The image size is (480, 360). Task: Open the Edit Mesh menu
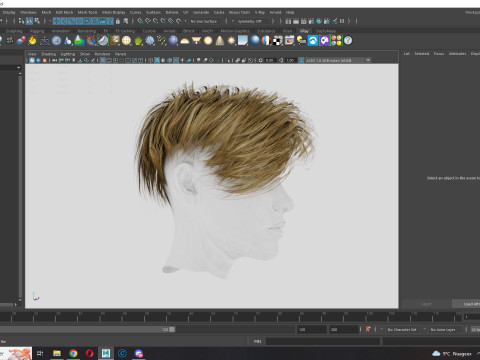tap(64, 12)
